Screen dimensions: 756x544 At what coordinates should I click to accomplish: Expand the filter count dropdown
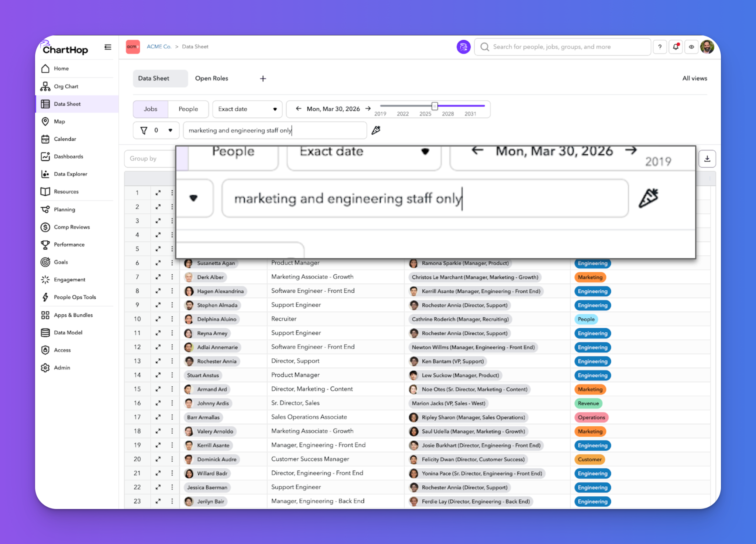pos(170,130)
